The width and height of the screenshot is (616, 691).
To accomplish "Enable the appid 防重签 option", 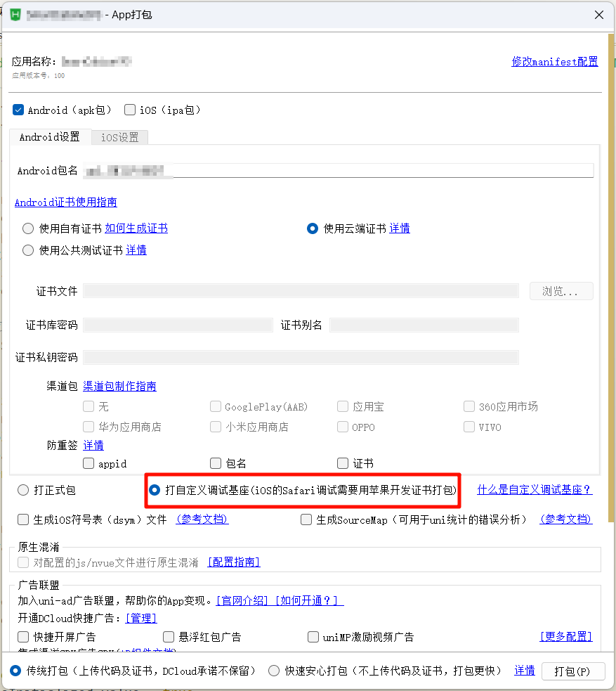I will point(88,463).
